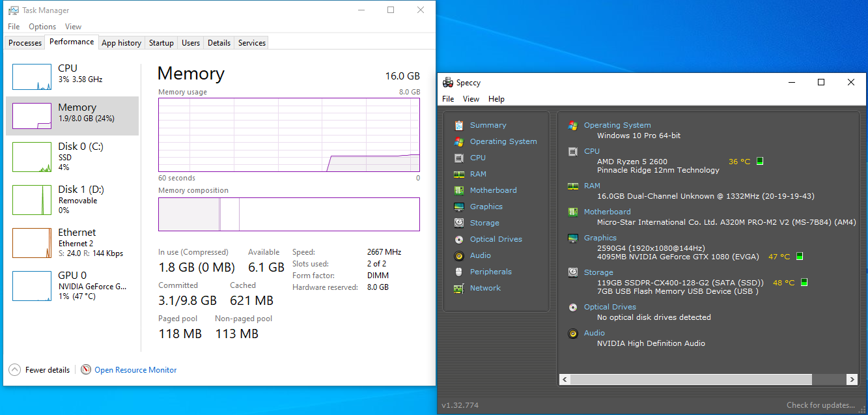Click the Operating System Windows logo icon in sidebar

tap(459, 141)
